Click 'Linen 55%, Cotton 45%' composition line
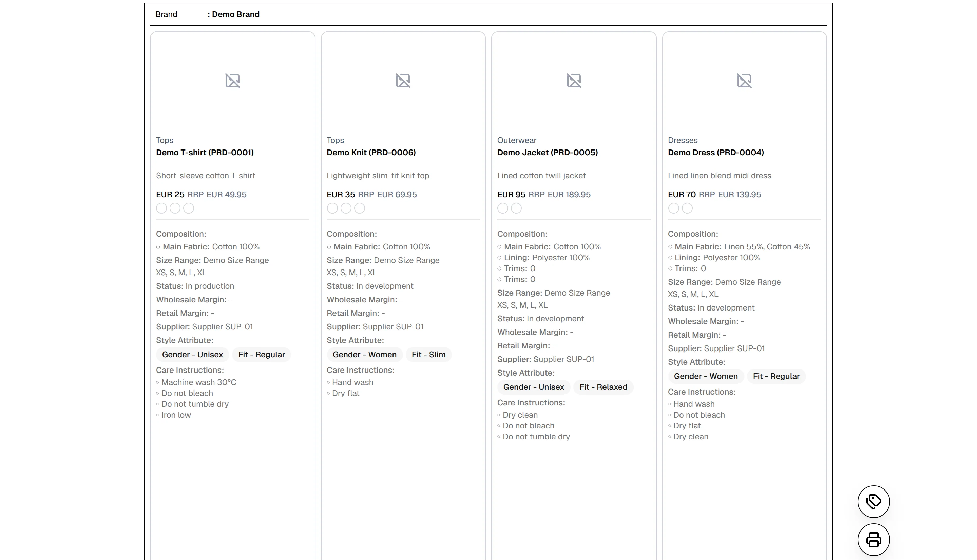This screenshot has width=977, height=560. (x=767, y=247)
